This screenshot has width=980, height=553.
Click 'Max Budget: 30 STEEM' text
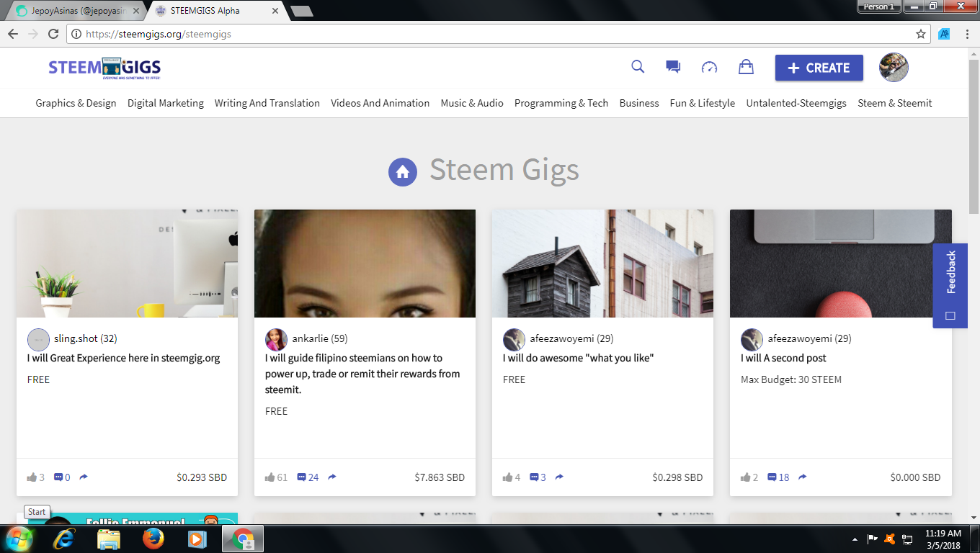click(791, 379)
